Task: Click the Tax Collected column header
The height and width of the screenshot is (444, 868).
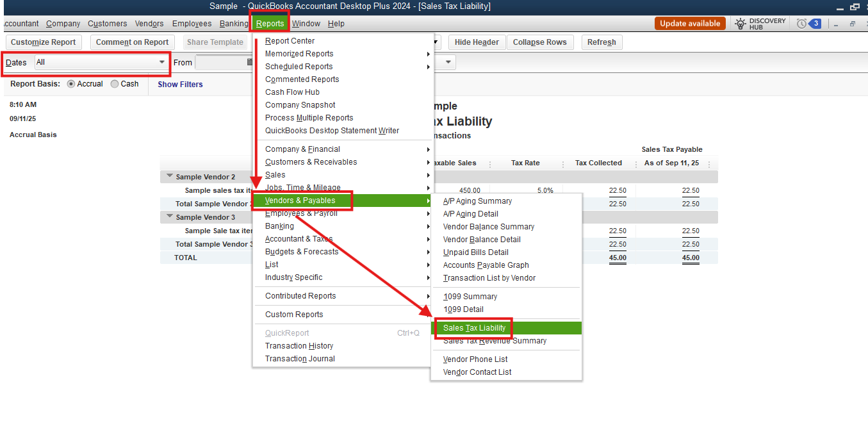Action: tap(598, 163)
